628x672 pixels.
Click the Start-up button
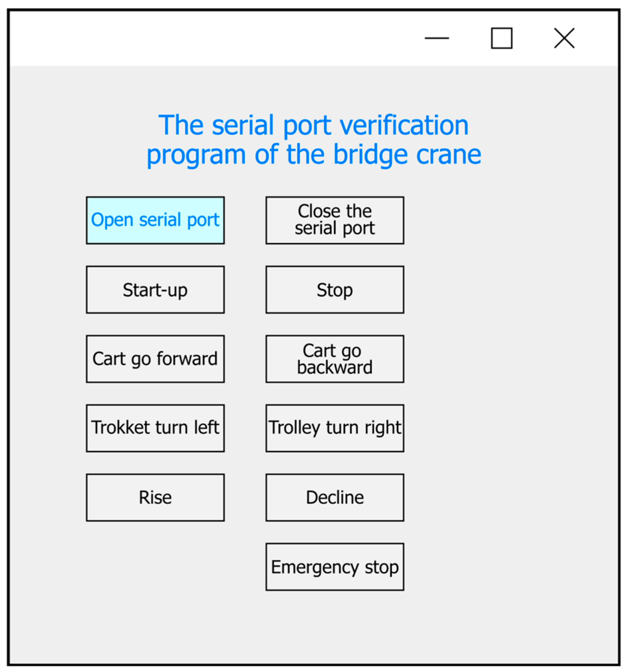[x=155, y=290]
